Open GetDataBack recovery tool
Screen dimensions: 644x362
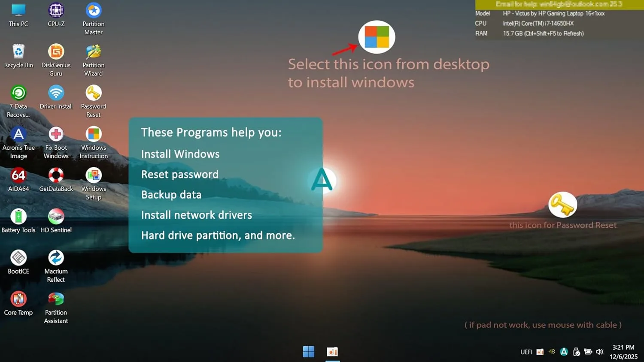[56, 175]
